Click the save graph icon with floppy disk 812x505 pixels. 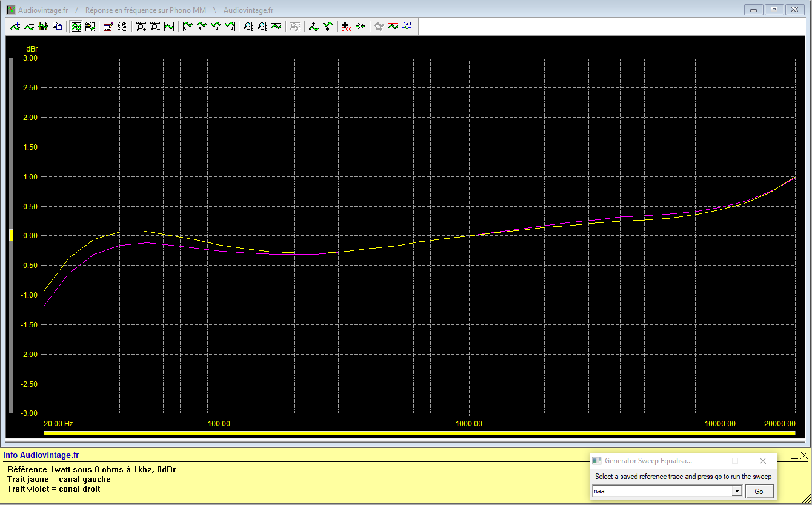pos(43,26)
